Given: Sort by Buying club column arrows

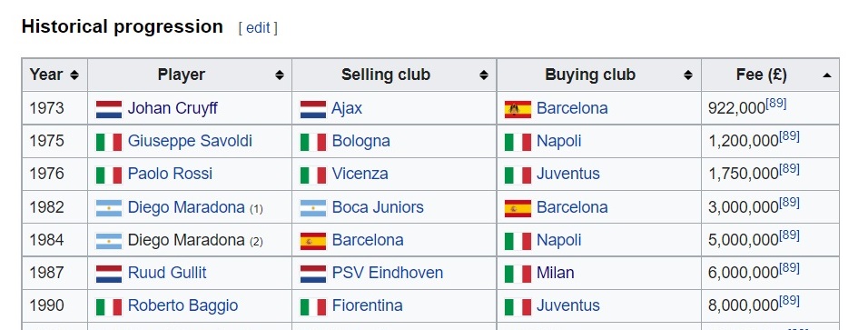Looking at the screenshot, I should click(688, 75).
